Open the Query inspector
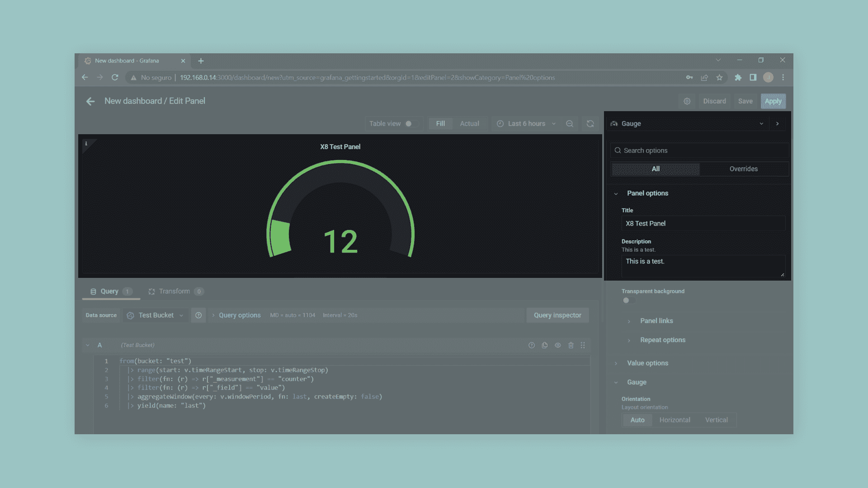The width and height of the screenshot is (868, 488). (x=557, y=315)
